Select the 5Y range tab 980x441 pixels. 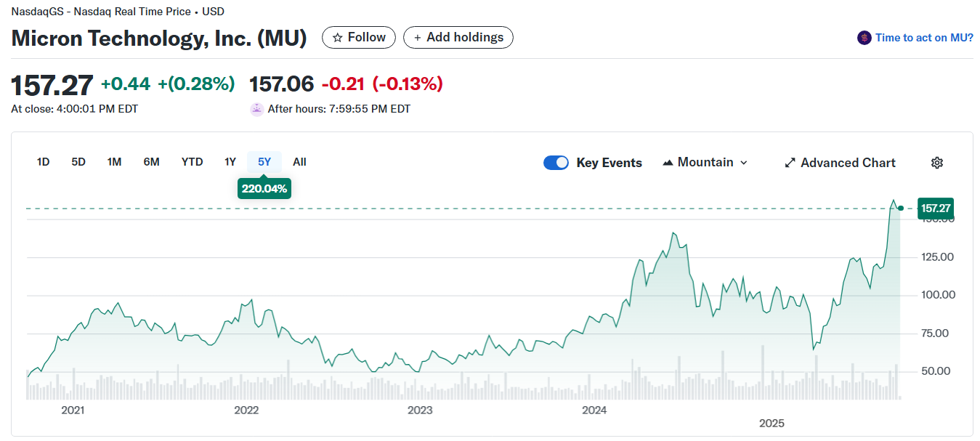tap(264, 162)
